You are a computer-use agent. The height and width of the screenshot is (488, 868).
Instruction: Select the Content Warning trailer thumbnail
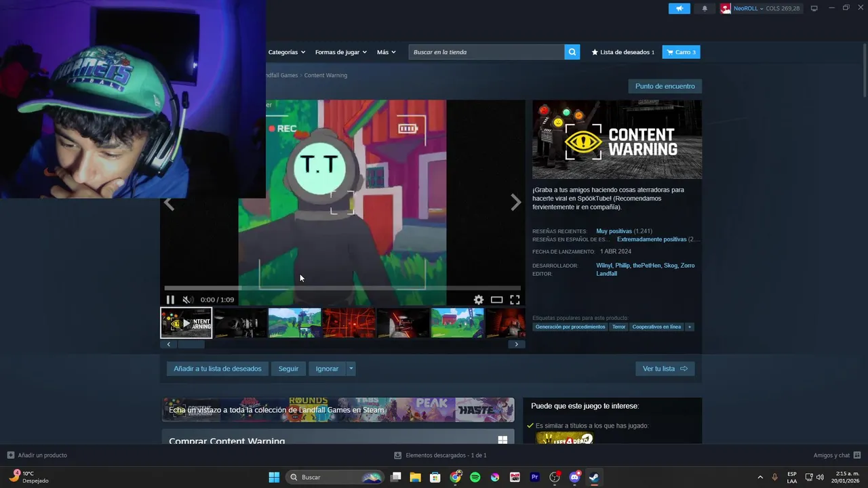tap(186, 323)
